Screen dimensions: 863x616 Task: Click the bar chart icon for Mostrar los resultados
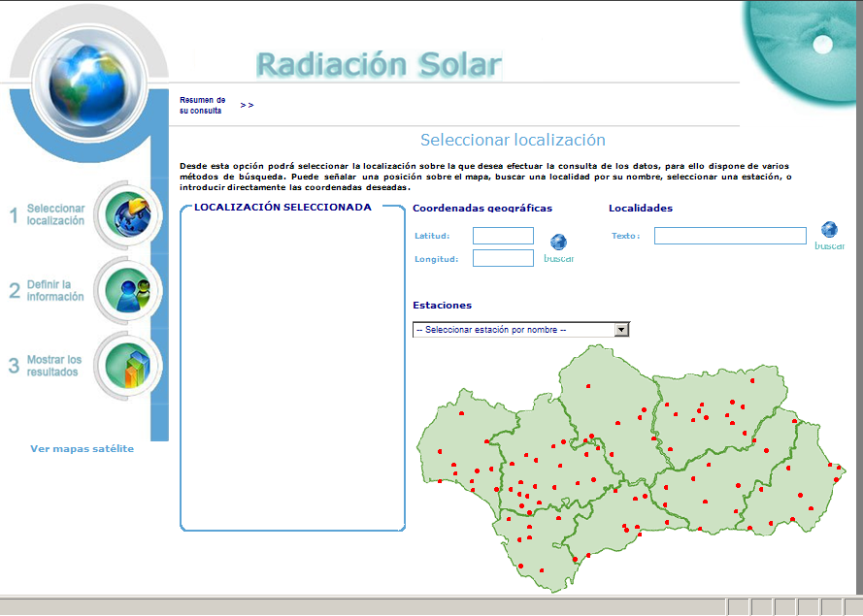pyautogui.click(x=129, y=362)
